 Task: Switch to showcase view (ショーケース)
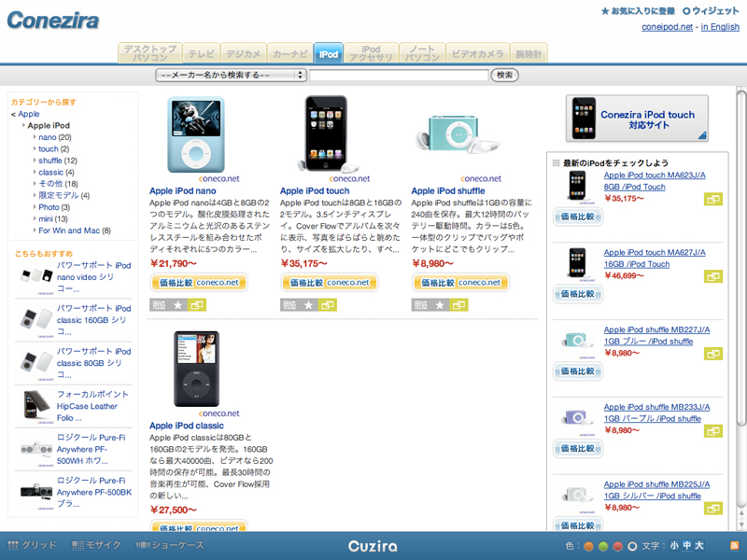[170, 545]
